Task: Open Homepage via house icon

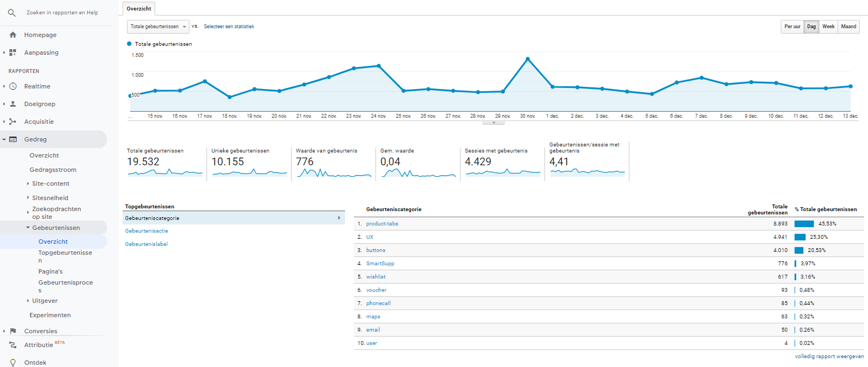Action: pos(13,35)
